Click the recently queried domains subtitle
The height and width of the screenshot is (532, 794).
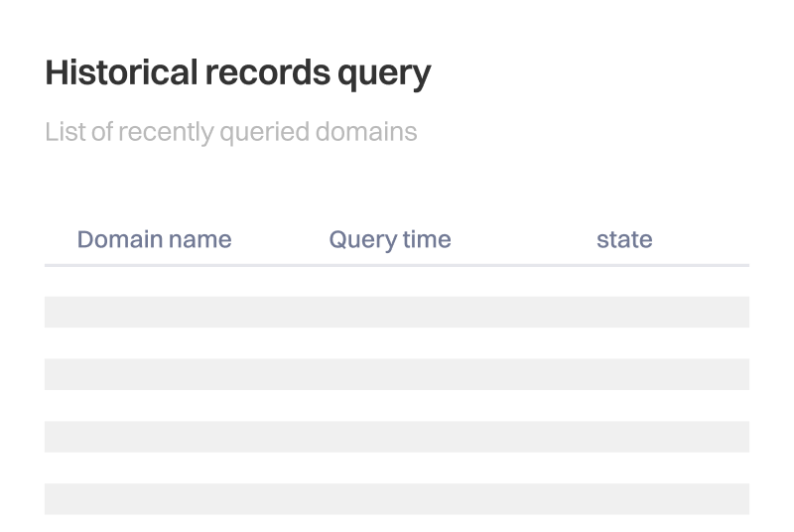click(x=230, y=132)
